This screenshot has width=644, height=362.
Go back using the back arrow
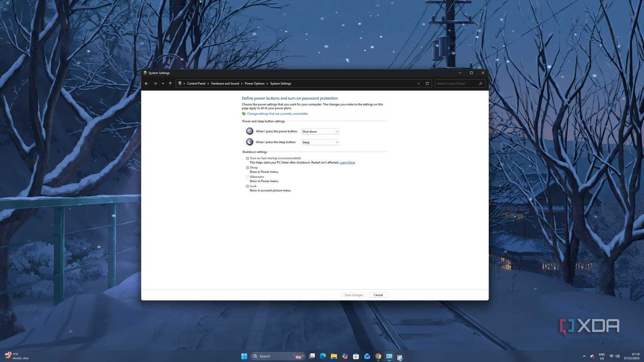click(146, 83)
